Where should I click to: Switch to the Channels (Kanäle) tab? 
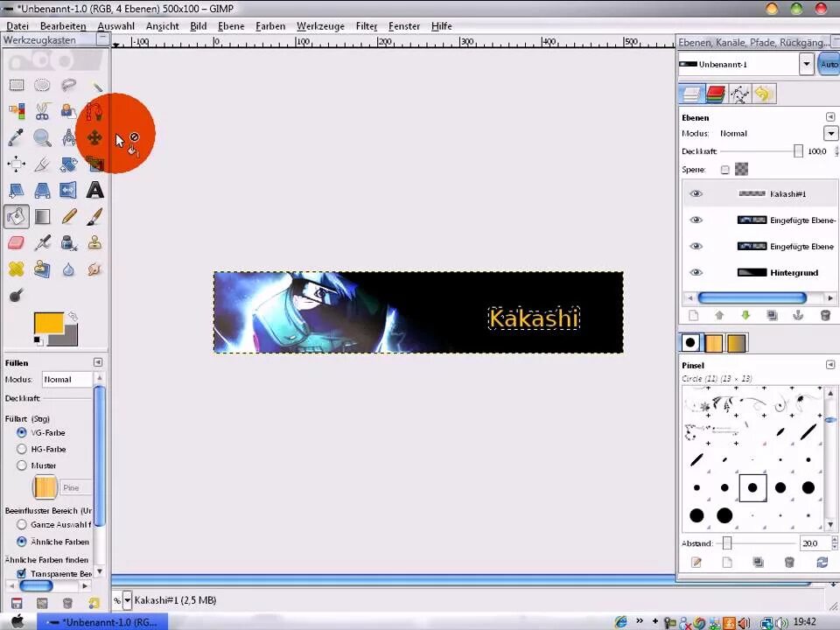tap(715, 94)
